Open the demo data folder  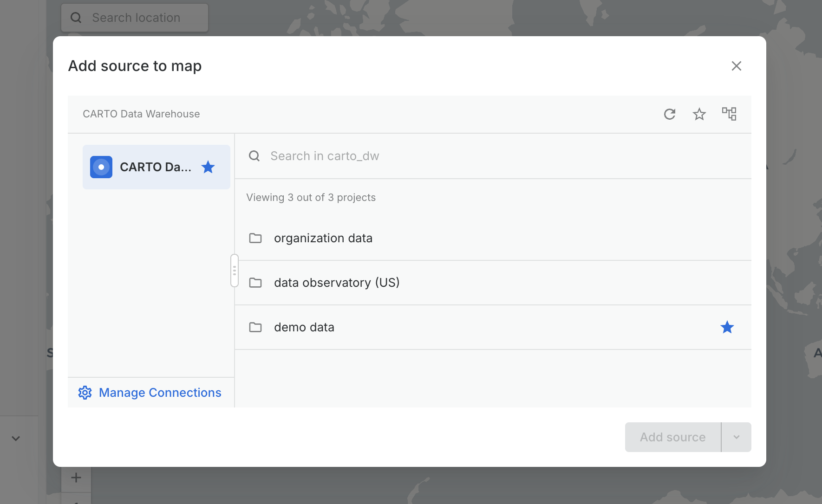click(304, 327)
